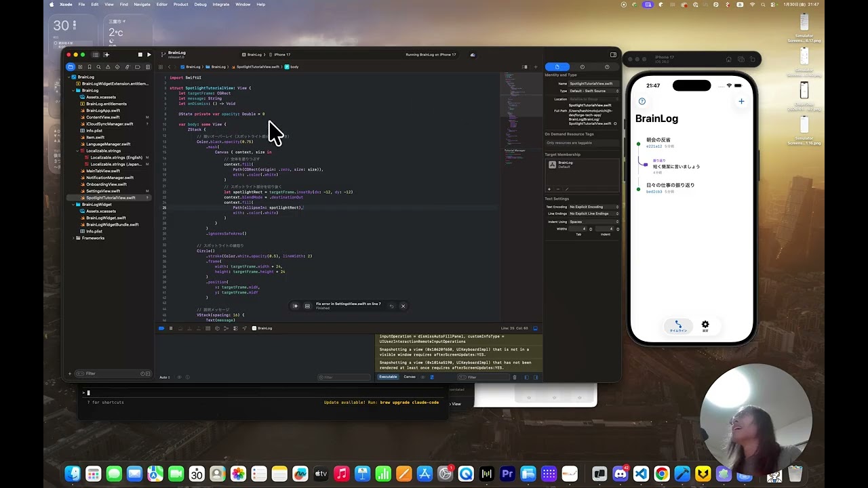The image size is (868, 488).
Task: Add target membership with plus button
Action: (549, 189)
